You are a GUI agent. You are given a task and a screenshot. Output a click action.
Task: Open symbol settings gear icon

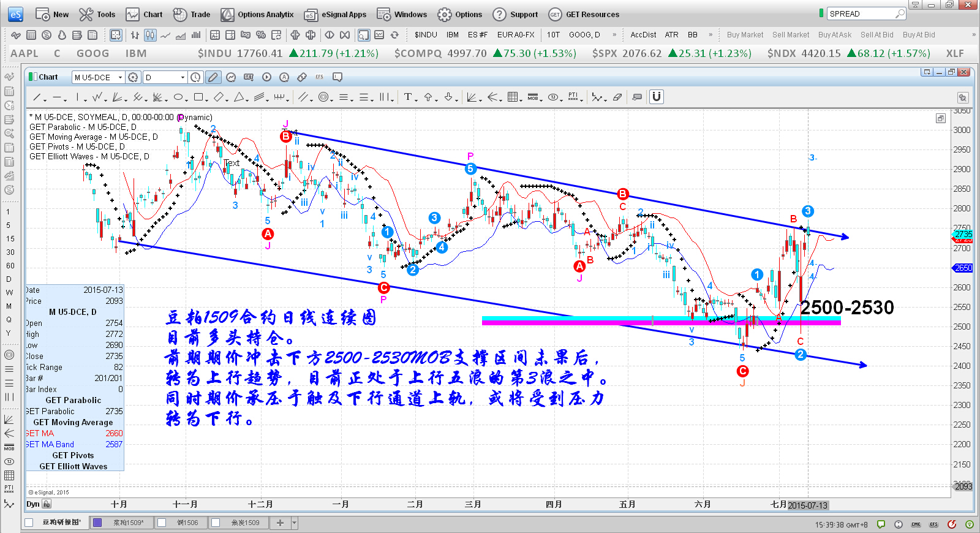click(133, 77)
